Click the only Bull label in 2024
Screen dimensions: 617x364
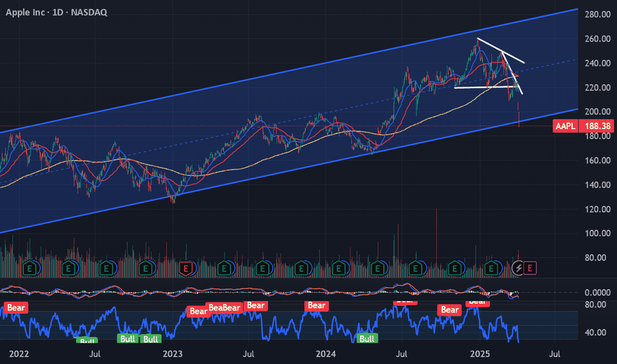367,338
